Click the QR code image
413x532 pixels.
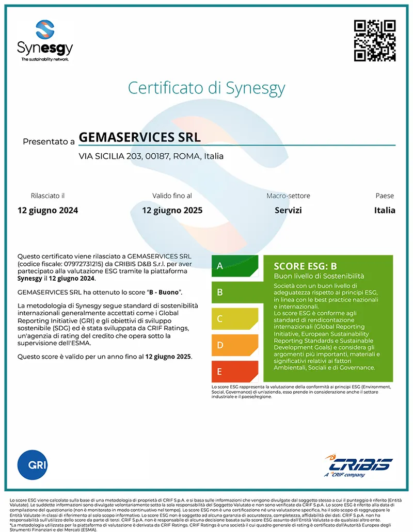(374, 41)
